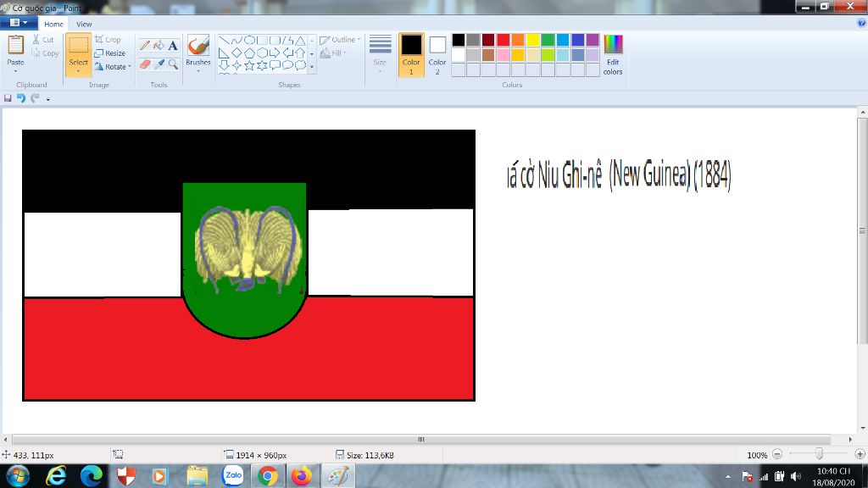Open the Paste options dropdown arrow
Image resolution: width=868 pixels, height=488 pixels.
pos(15,71)
